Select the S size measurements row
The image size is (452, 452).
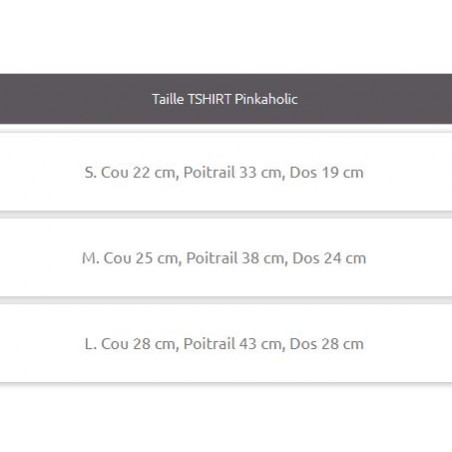tap(226, 172)
